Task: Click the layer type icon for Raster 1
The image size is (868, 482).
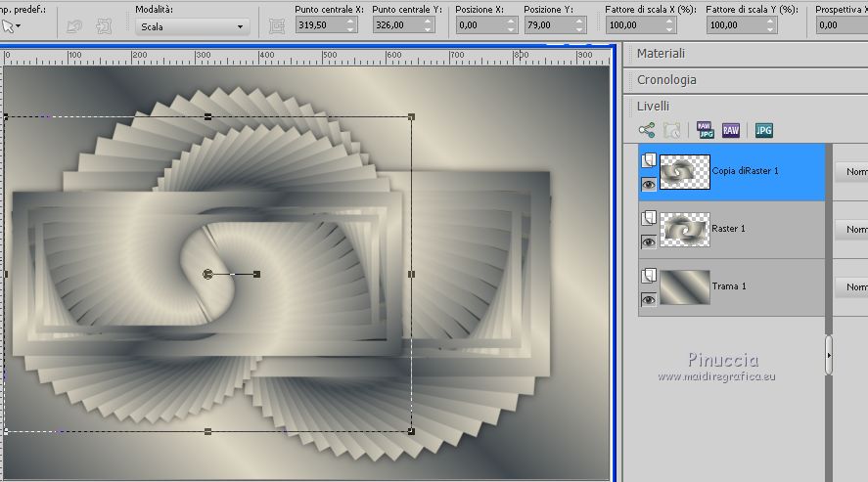Action: tap(648, 217)
